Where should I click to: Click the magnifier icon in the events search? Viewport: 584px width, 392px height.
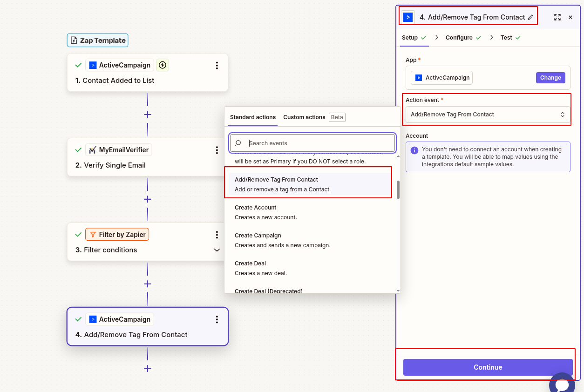pyautogui.click(x=238, y=143)
